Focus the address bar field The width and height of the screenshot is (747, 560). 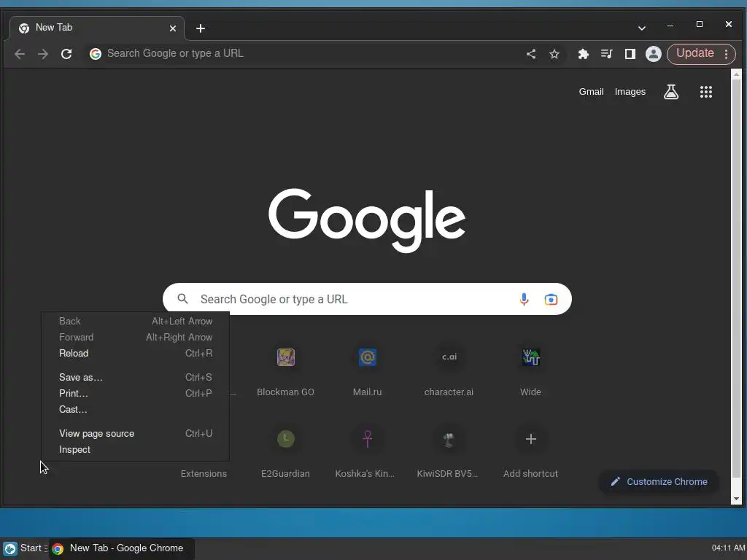click(x=305, y=53)
